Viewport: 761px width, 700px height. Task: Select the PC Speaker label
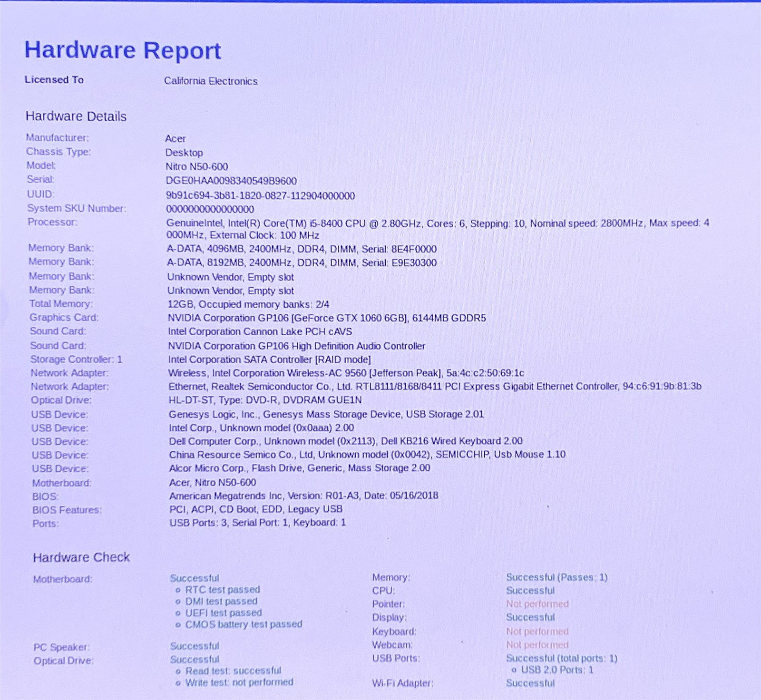61,647
